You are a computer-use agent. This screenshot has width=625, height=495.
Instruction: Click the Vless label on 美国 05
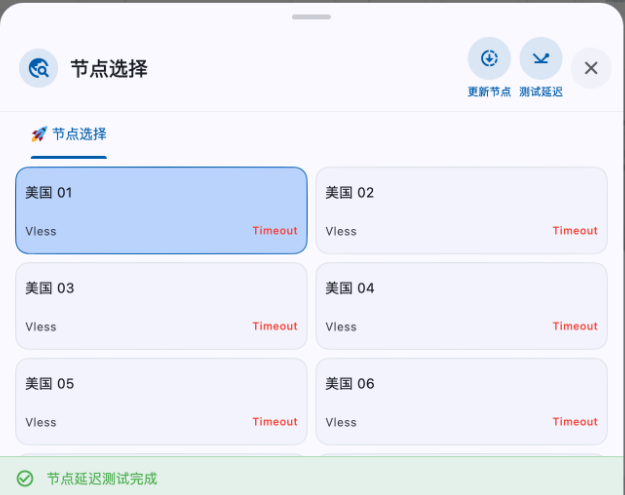[x=41, y=423]
